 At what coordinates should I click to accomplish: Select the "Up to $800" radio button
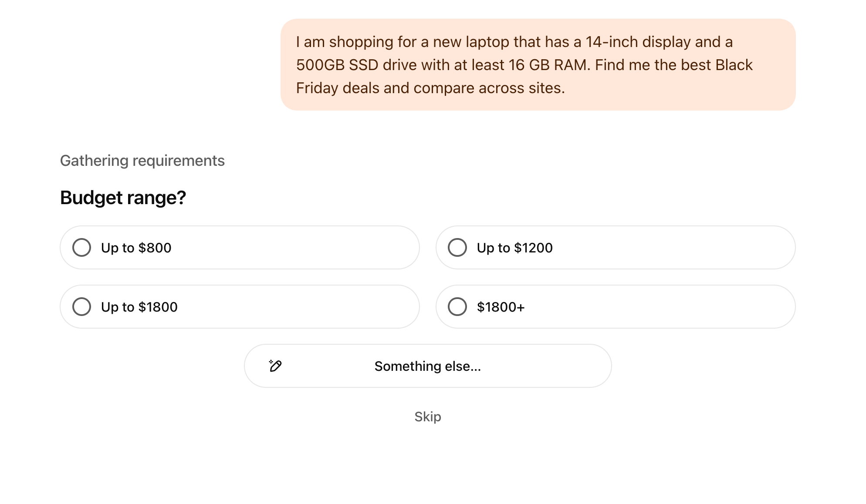pos(81,248)
